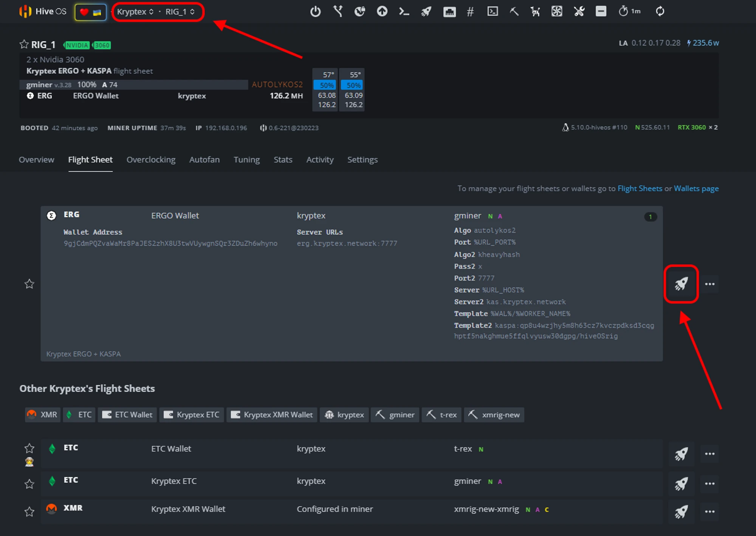Open the Kryptex farm selector dropdown
The height and width of the screenshot is (536, 756).
pyautogui.click(x=135, y=12)
